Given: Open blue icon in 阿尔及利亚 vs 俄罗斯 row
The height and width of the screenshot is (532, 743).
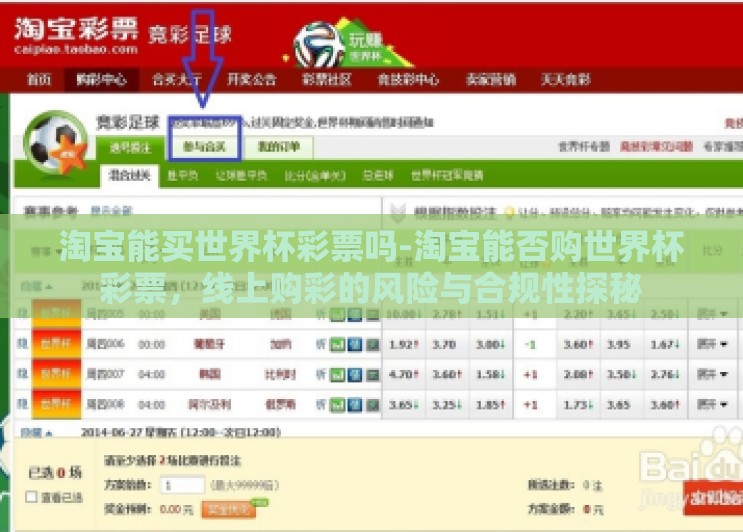Looking at the screenshot, I should [x=354, y=405].
